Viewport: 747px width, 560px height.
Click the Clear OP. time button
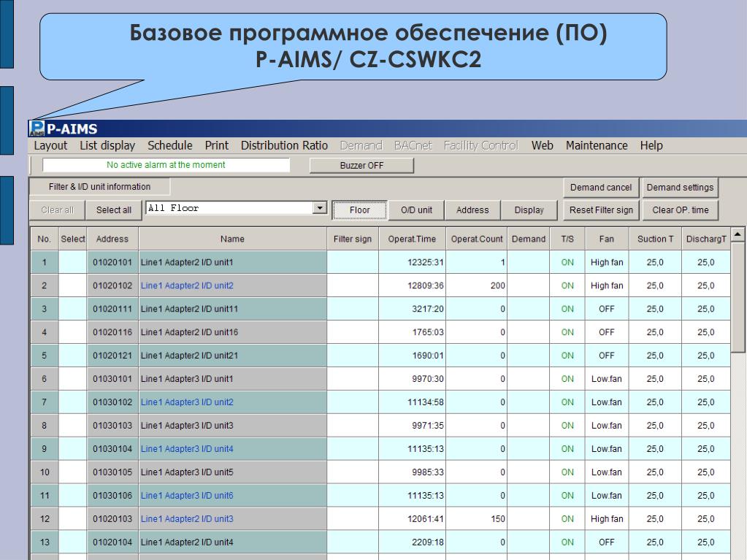[680, 210]
